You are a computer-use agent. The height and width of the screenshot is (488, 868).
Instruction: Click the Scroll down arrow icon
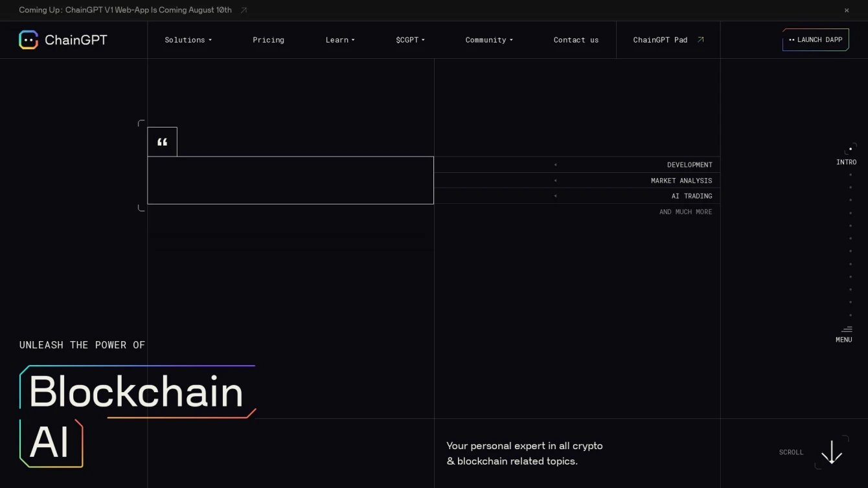pos(832,452)
